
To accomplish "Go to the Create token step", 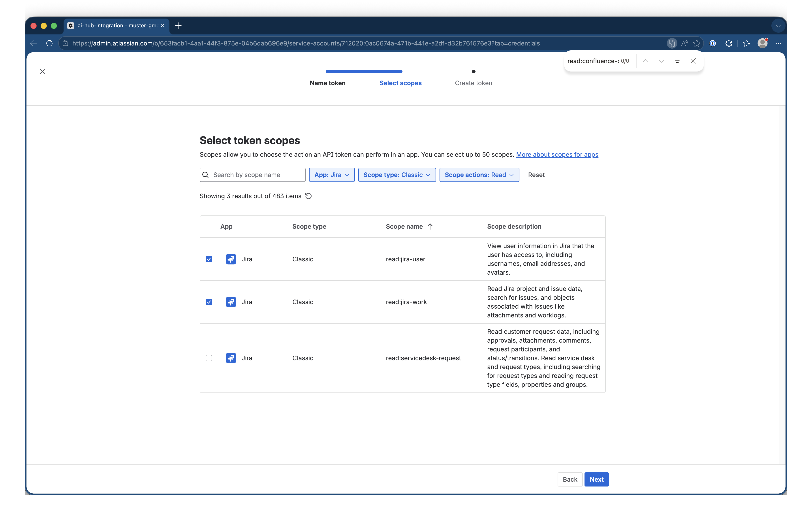I will pyautogui.click(x=473, y=83).
